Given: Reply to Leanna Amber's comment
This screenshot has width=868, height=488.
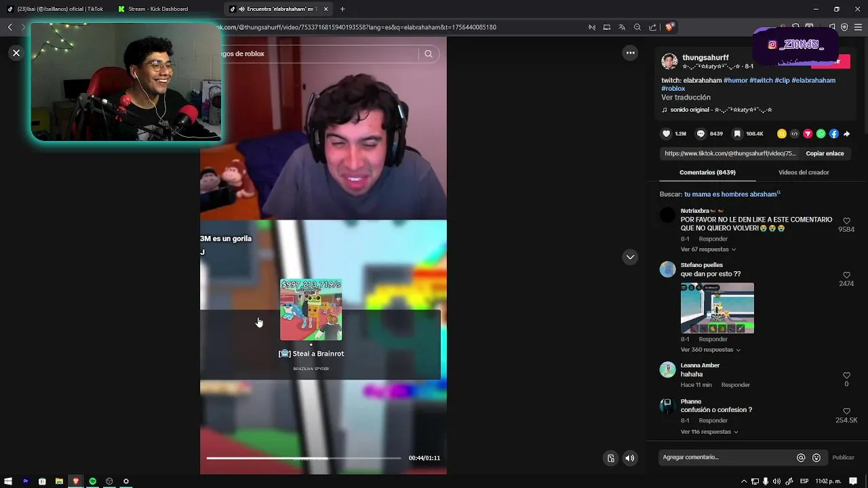Looking at the screenshot, I should click(735, 385).
